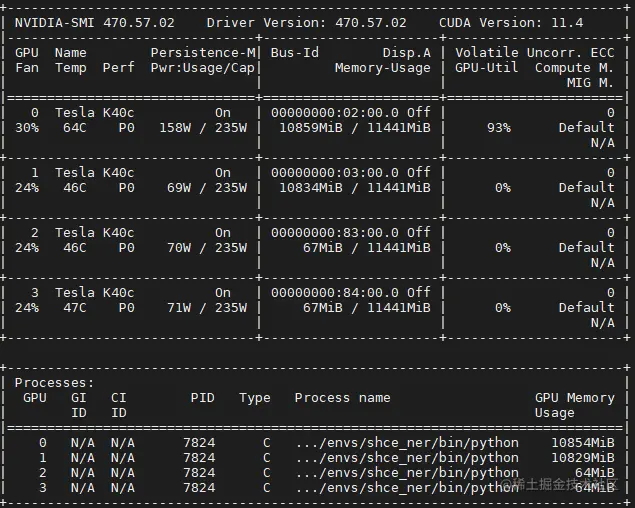635x508 pixels.
Task: Click the Processes: section label
Action: pos(54,383)
